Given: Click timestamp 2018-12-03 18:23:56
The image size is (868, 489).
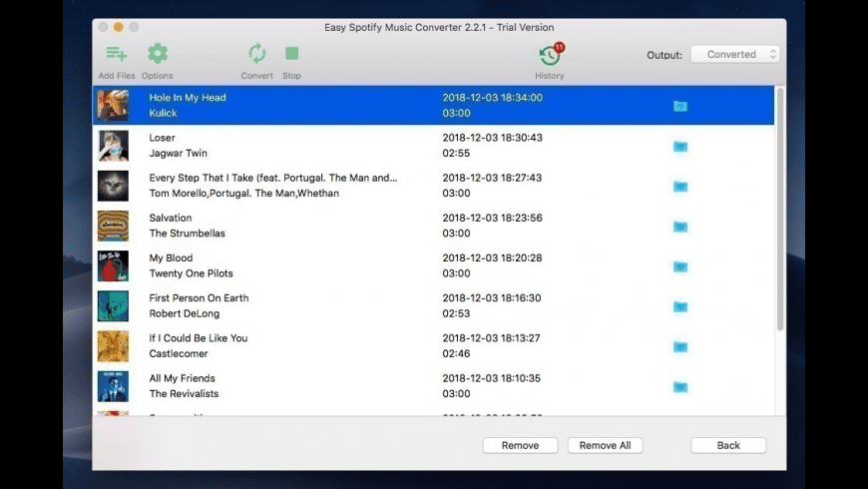Looking at the screenshot, I should point(492,218).
